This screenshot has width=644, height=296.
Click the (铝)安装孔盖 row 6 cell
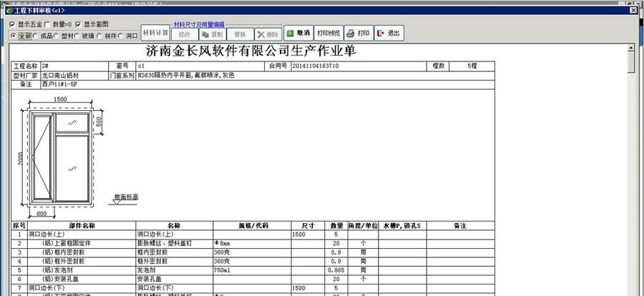pos(82,280)
